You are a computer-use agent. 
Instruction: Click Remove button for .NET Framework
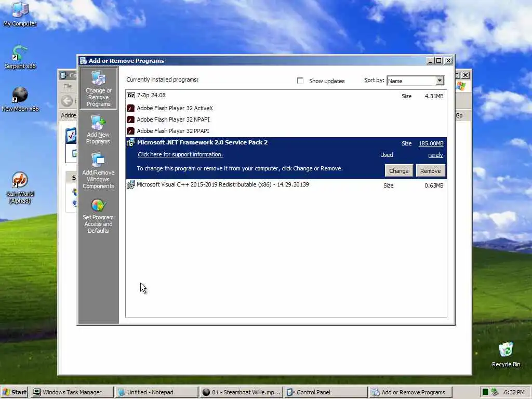click(430, 171)
